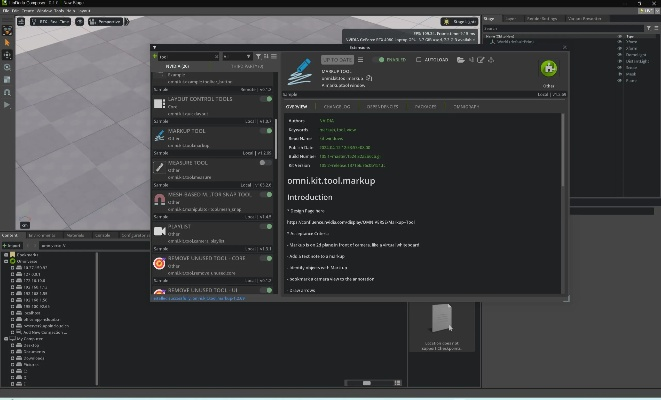Switch to the Changelog tab
The width and height of the screenshot is (661, 400).
(x=335, y=105)
